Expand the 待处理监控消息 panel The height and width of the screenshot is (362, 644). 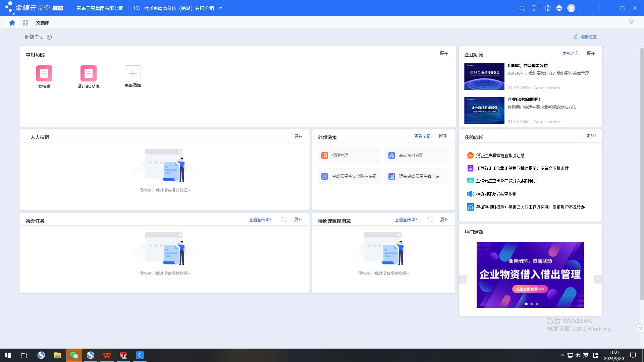pos(444,220)
